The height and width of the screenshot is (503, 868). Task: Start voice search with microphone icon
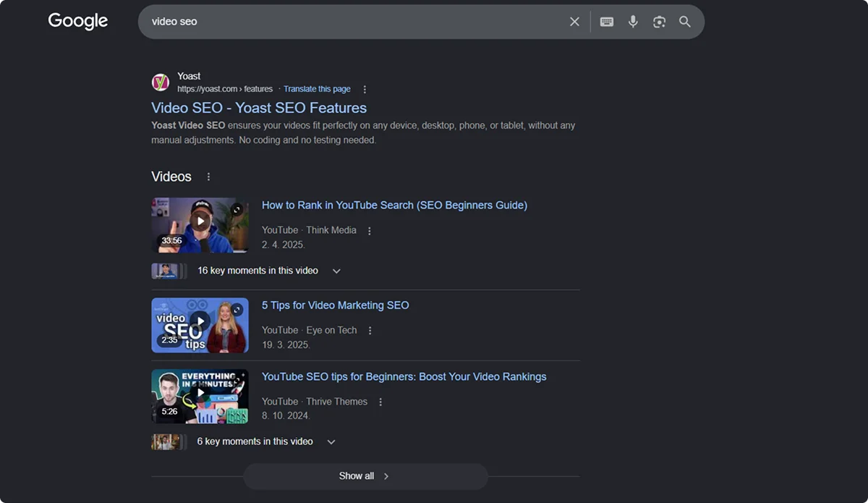(633, 22)
